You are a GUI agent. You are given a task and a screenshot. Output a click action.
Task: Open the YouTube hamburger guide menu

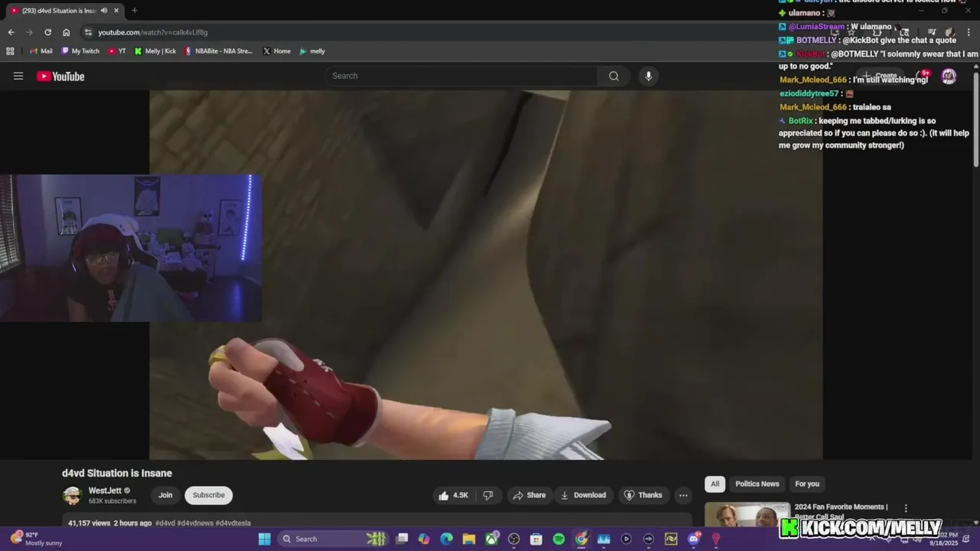click(x=18, y=76)
